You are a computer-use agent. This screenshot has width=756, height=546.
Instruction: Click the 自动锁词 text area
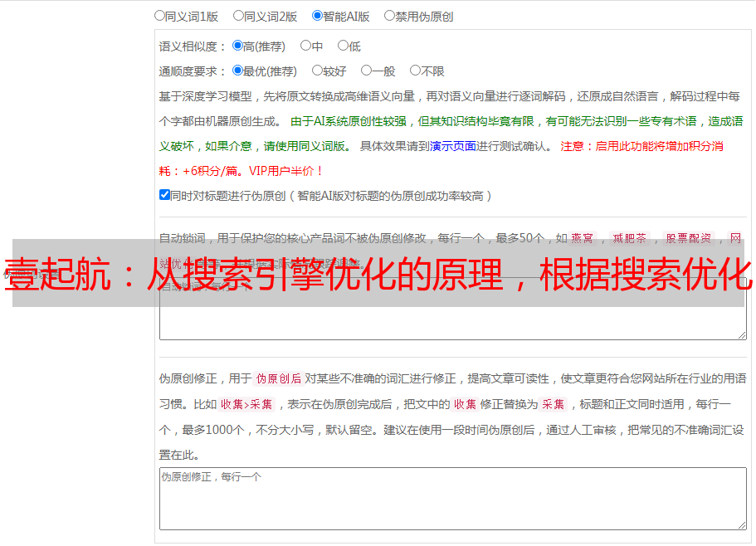(x=453, y=309)
